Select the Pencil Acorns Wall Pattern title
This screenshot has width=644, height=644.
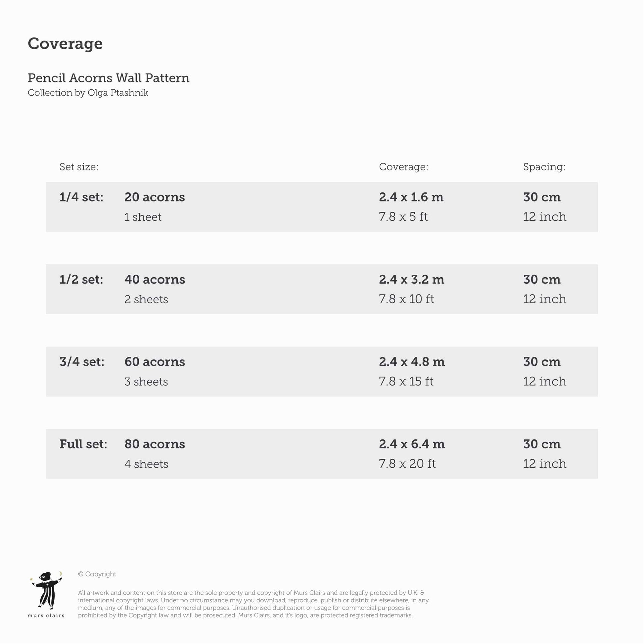pos(108,78)
